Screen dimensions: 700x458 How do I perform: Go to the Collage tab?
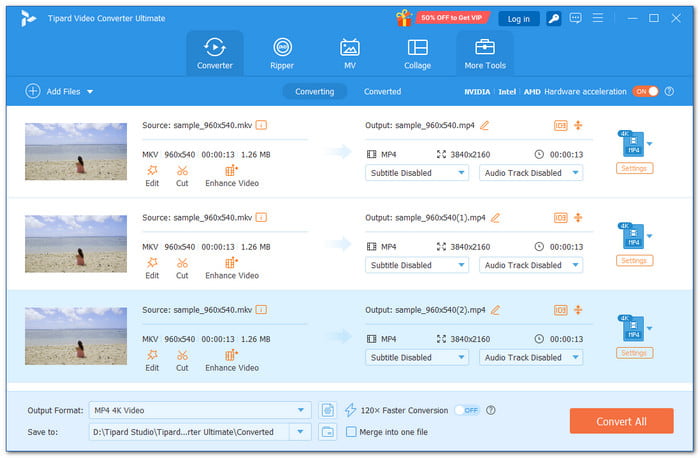(417, 54)
